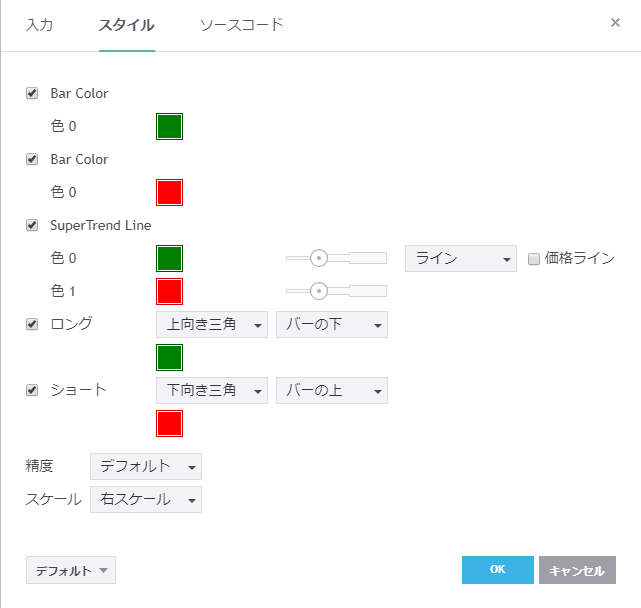Image resolution: width=641 pixels, height=608 pixels.
Task: Toggle the ショート marker checkbox
Action: pyautogui.click(x=32, y=390)
